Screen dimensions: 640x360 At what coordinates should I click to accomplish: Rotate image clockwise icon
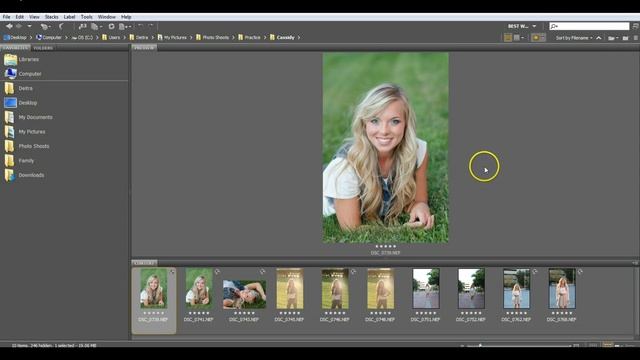[x=151, y=26]
